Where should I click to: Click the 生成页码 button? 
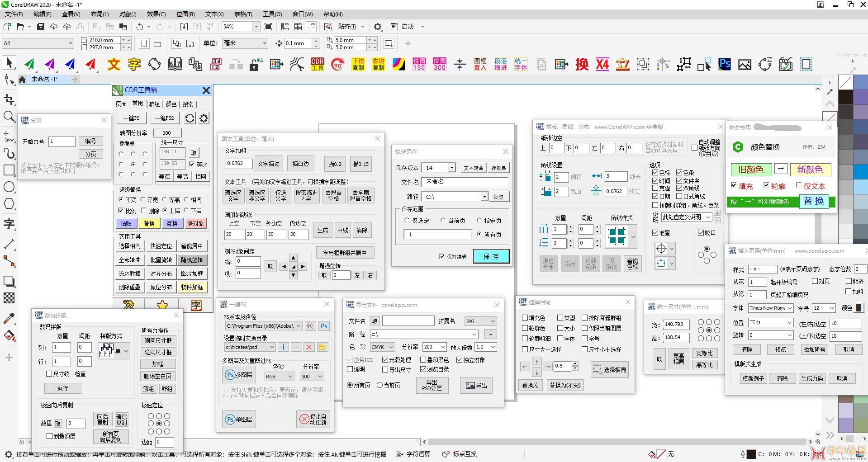click(812, 378)
